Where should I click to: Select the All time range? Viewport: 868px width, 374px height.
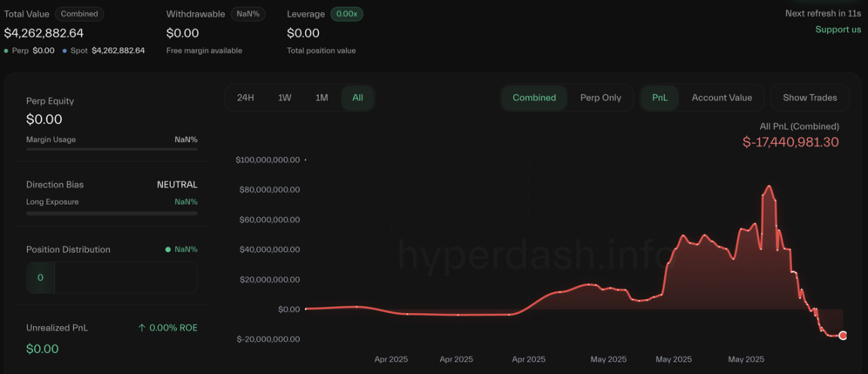[x=358, y=98]
